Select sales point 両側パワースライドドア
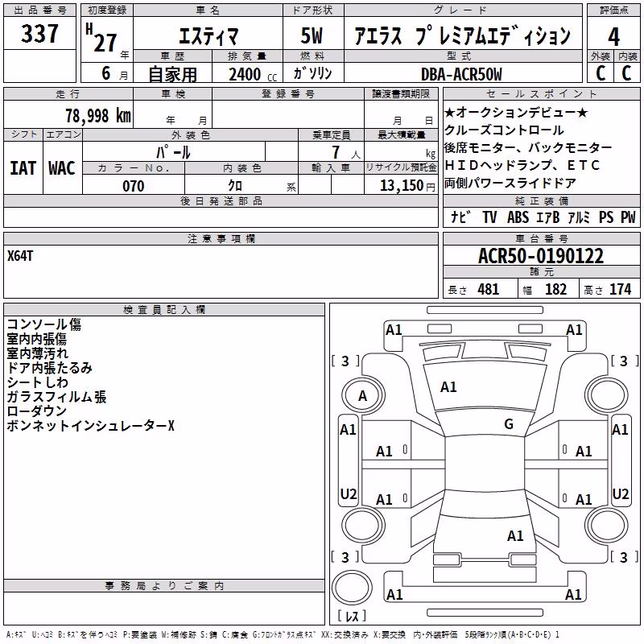644x644 pixels. [510, 183]
